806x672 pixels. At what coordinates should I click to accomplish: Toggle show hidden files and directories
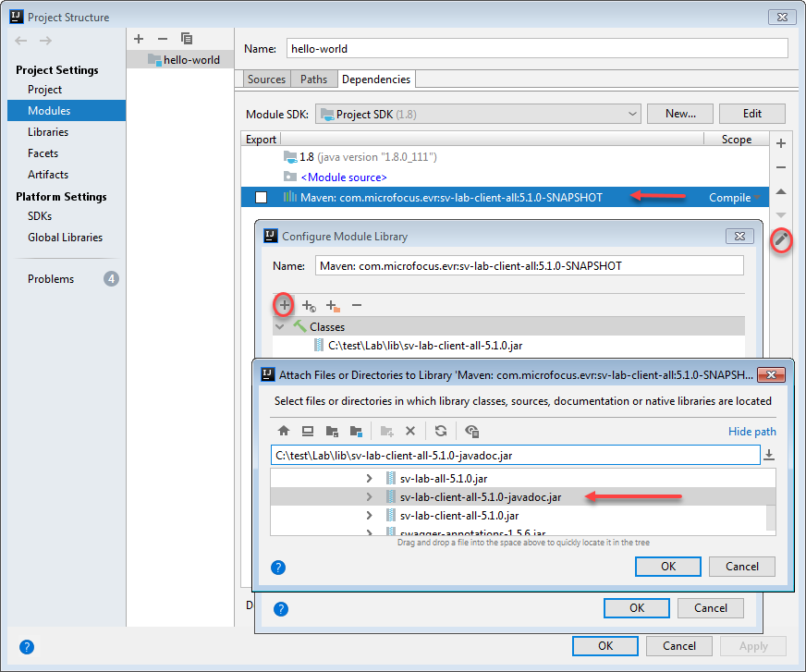coord(472,431)
